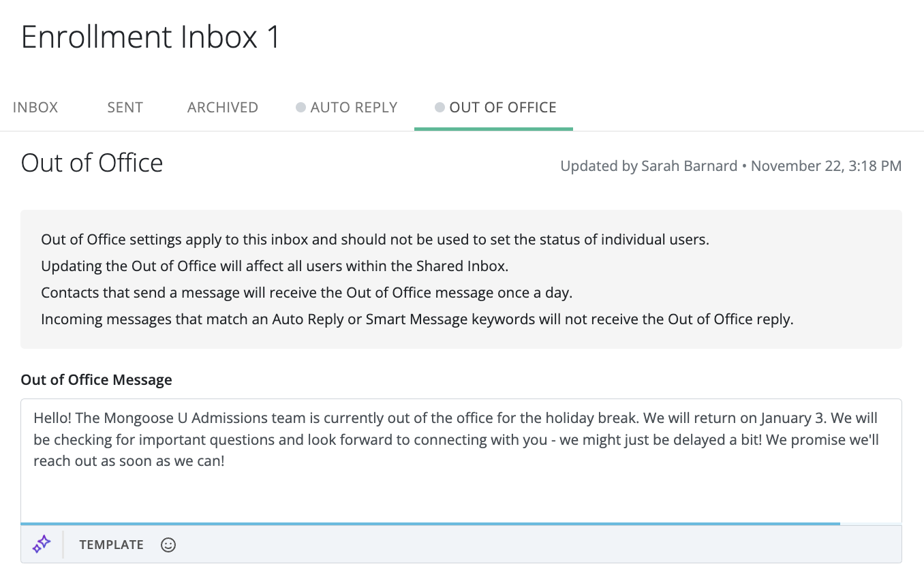Click the gray status dot beside Out of Office

click(440, 108)
